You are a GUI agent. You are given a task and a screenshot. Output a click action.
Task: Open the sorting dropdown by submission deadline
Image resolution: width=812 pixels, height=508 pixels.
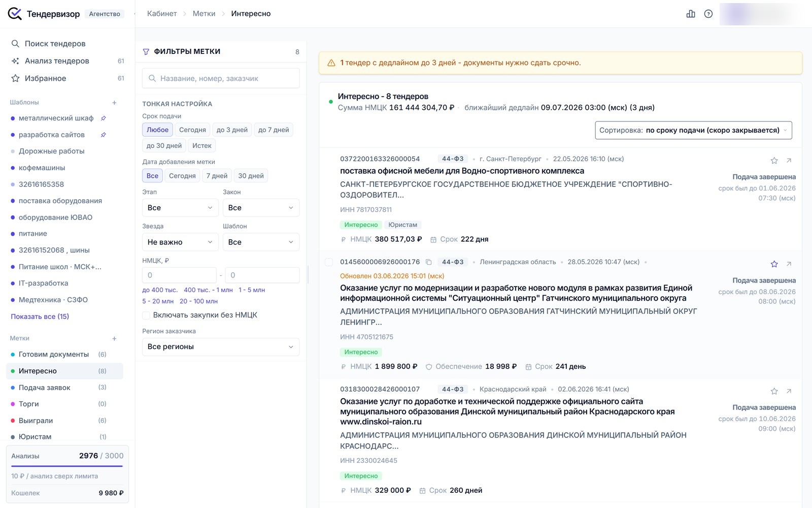(x=693, y=131)
